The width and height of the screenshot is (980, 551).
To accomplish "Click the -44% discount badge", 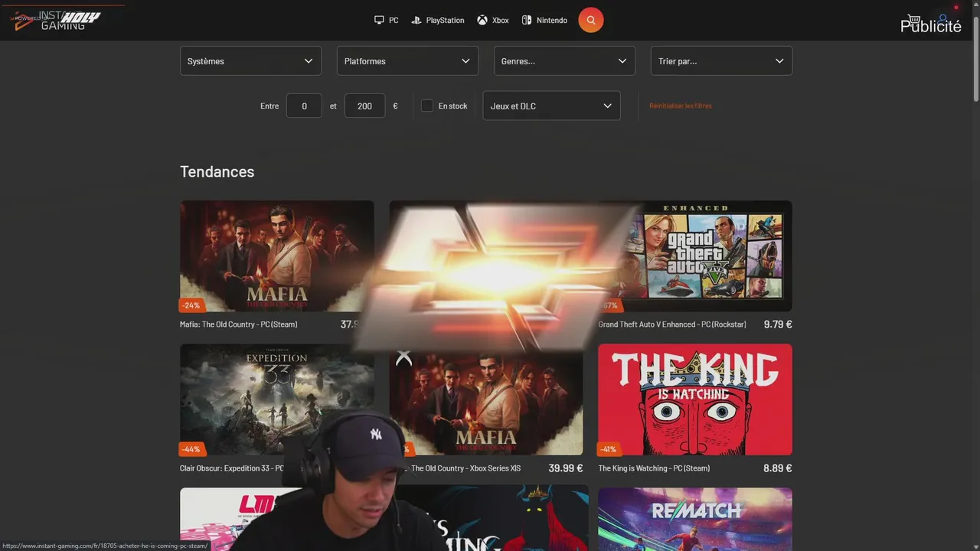I will (191, 449).
